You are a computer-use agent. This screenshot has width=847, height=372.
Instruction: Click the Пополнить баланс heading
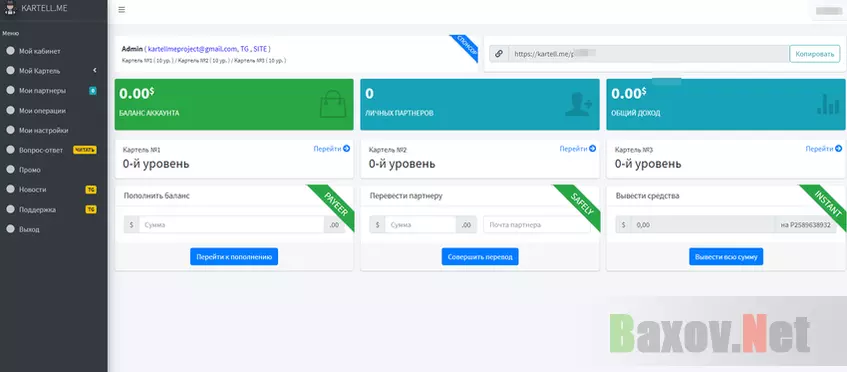coord(157,196)
